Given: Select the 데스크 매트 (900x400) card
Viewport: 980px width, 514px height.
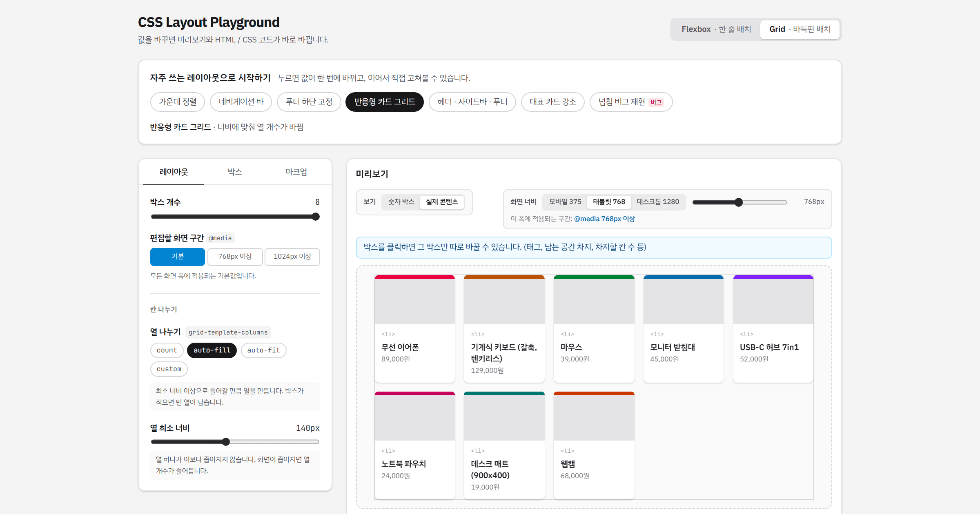Looking at the screenshot, I should tap(504, 445).
